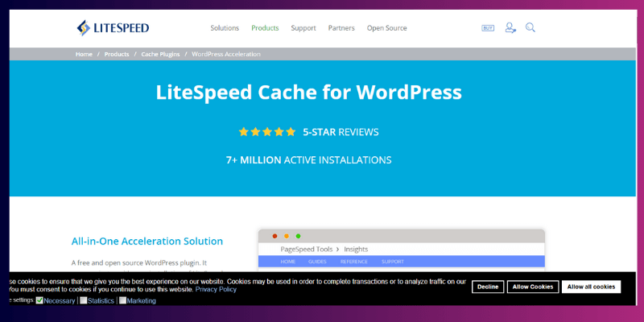Screen dimensions: 644x322
Task: Select GUIDES tab in mock window
Action: [x=318, y=262]
